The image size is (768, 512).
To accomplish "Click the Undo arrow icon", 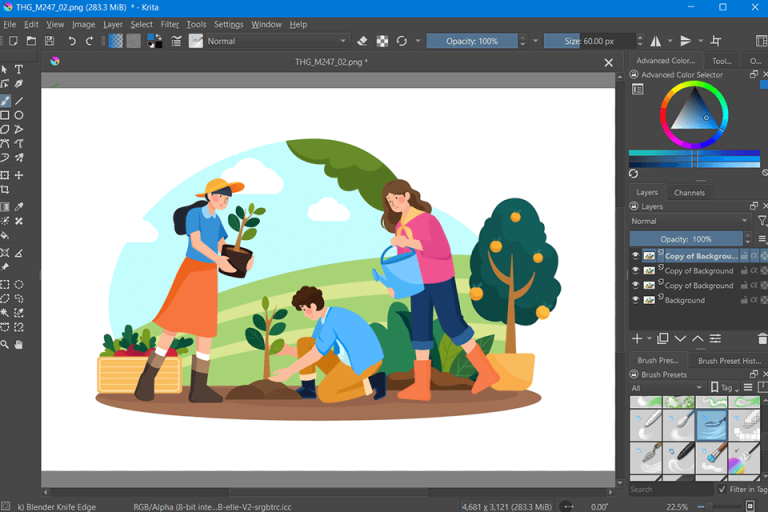I will pos(72,41).
